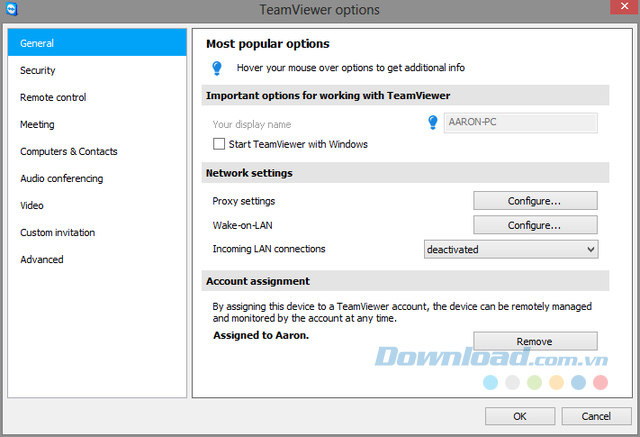Open Audio conferencing settings
Screen dimensions: 640x437
point(97,178)
